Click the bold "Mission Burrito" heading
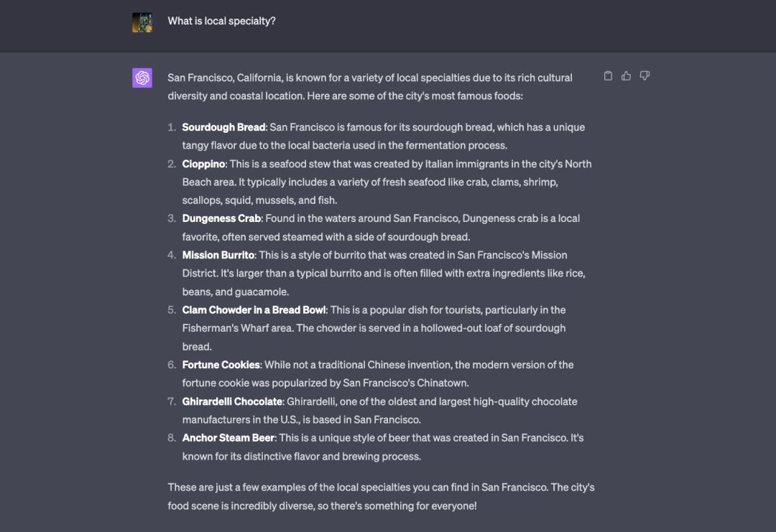This screenshot has width=776, height=532. pyautogui.click(x=218, y=255)
